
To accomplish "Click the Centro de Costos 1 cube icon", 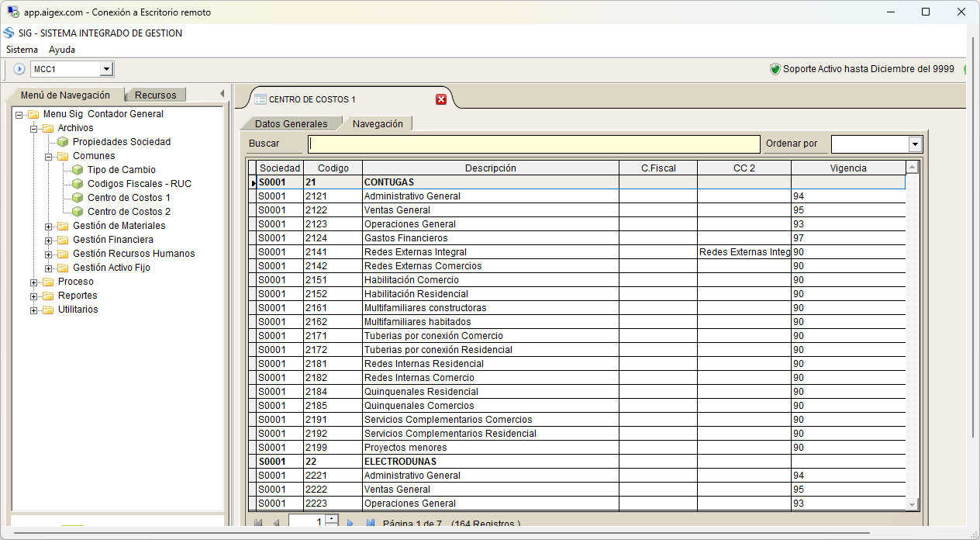I will [x=78, y=198].
